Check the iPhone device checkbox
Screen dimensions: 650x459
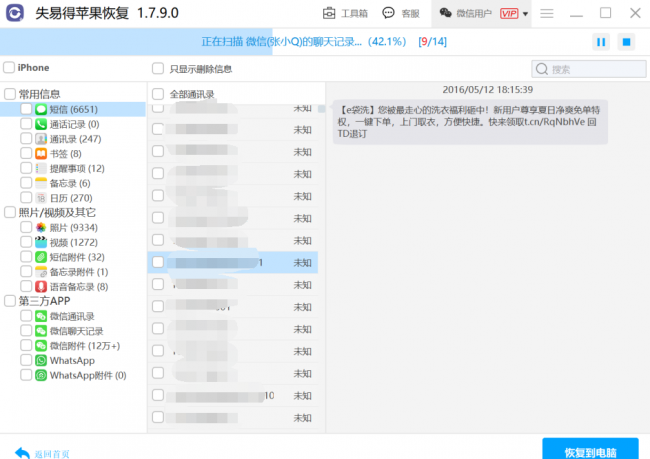[x=9, y=67]
